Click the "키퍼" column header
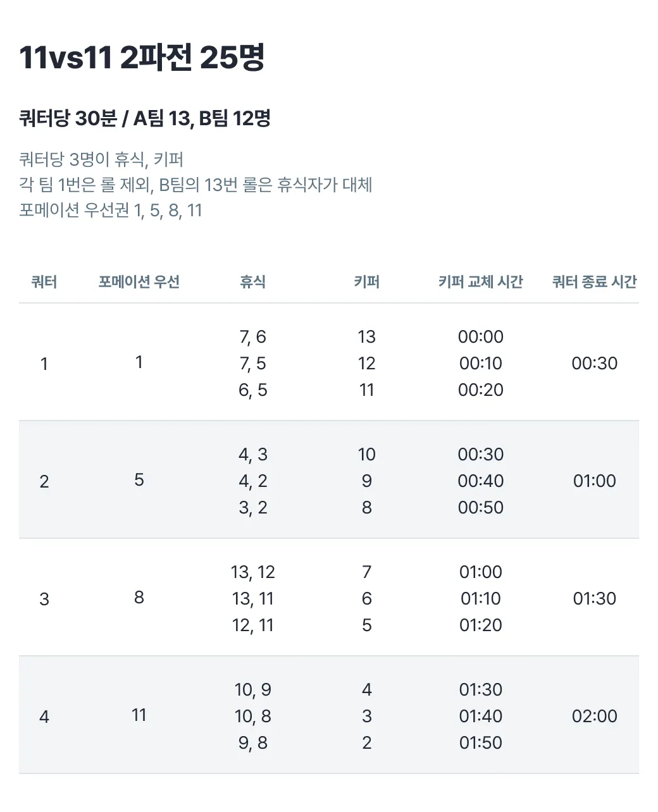 tap(366, 282)
